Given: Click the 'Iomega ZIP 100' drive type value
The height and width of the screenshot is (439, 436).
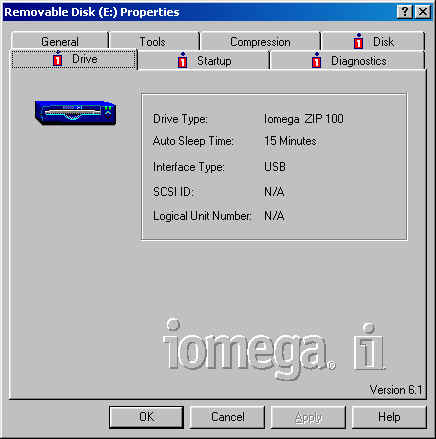Looking at the screenshot, I should pos(304,119).
